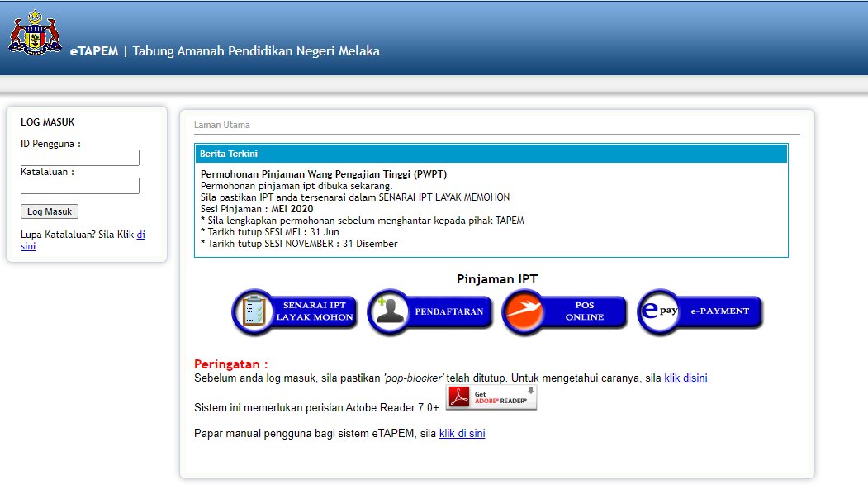868x499 pixels.
Task: Click the Log Masuk button
Action: tap(50, 211)
